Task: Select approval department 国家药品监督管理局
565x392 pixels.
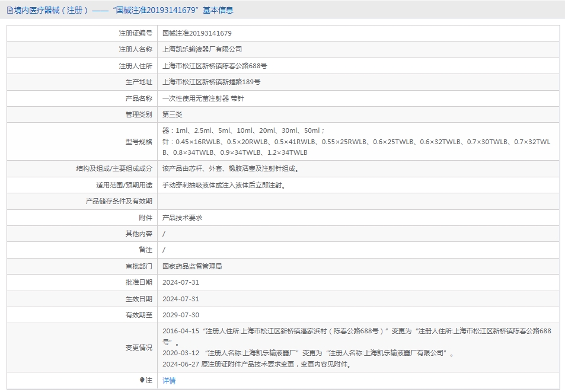Action: [x=192, y=266]
